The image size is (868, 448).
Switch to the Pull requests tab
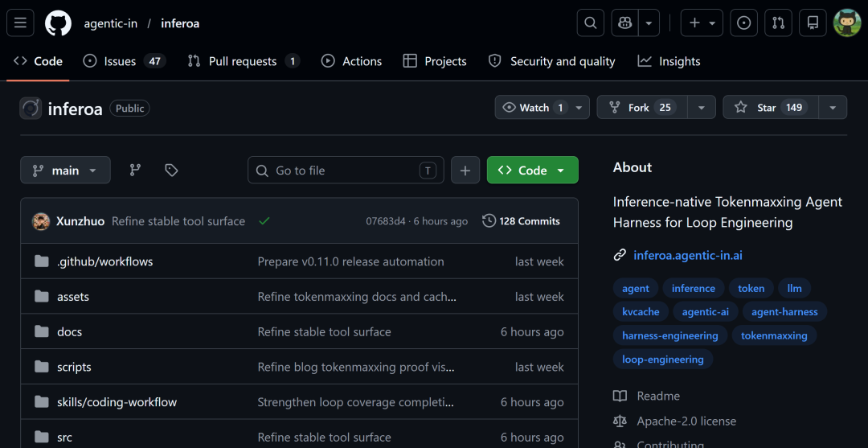[x=244, y=61]
